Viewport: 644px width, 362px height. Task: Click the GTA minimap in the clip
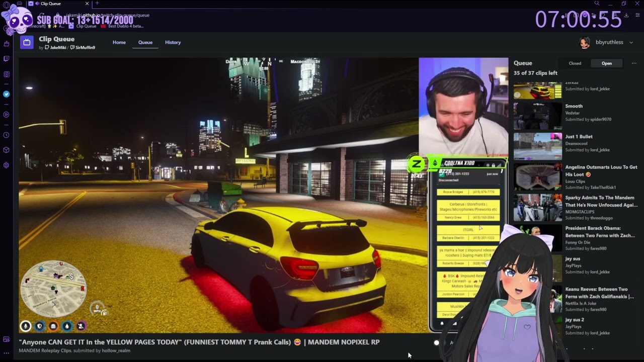pos(53,289)
